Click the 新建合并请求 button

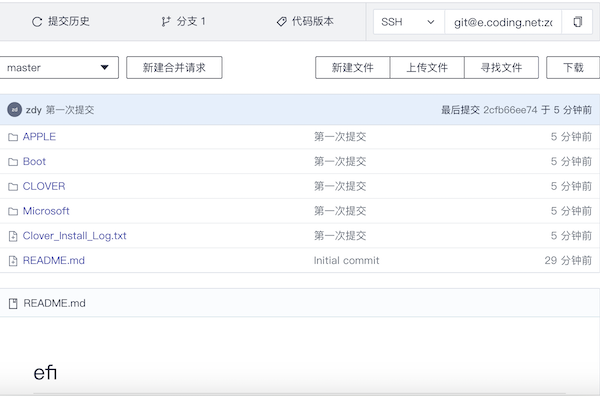(174, 68)
